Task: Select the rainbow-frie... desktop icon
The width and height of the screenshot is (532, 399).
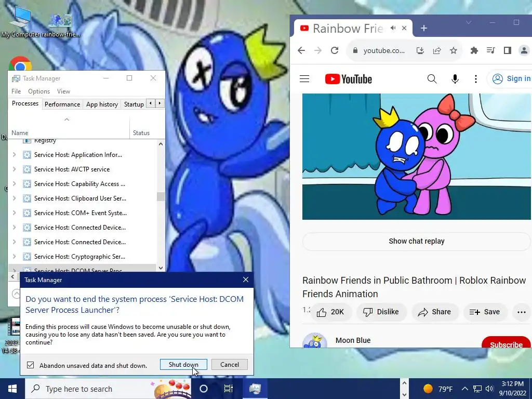Action: point(61,25)
